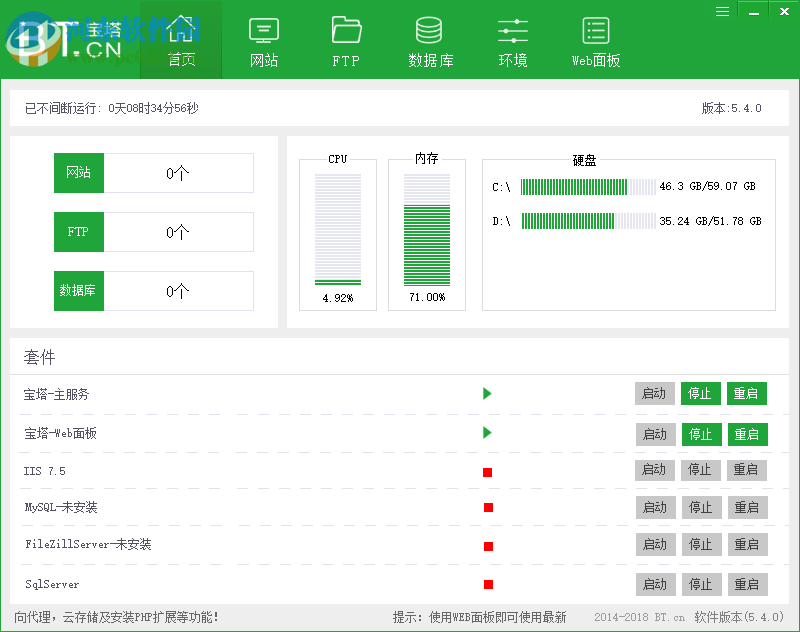Click the 首页 home icon
800x632 pixels.
(x=181, y=40)
